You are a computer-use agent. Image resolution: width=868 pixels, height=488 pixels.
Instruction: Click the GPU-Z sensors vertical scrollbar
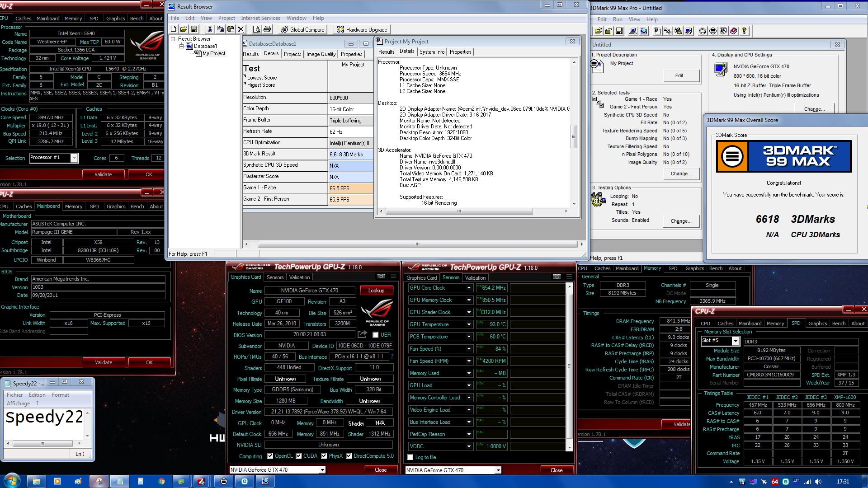569,366
